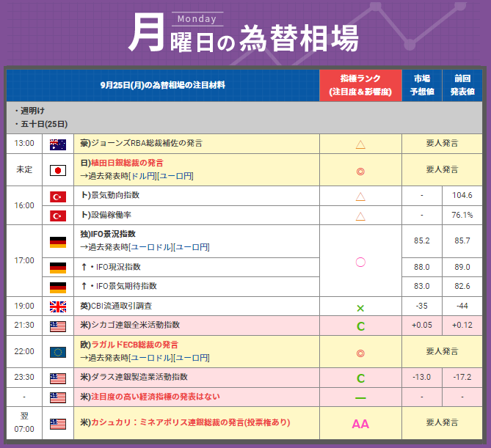Open ユーロドル link under ラガルドECB総裁
This screenshot has height=448, width=491.
point(151,358)
